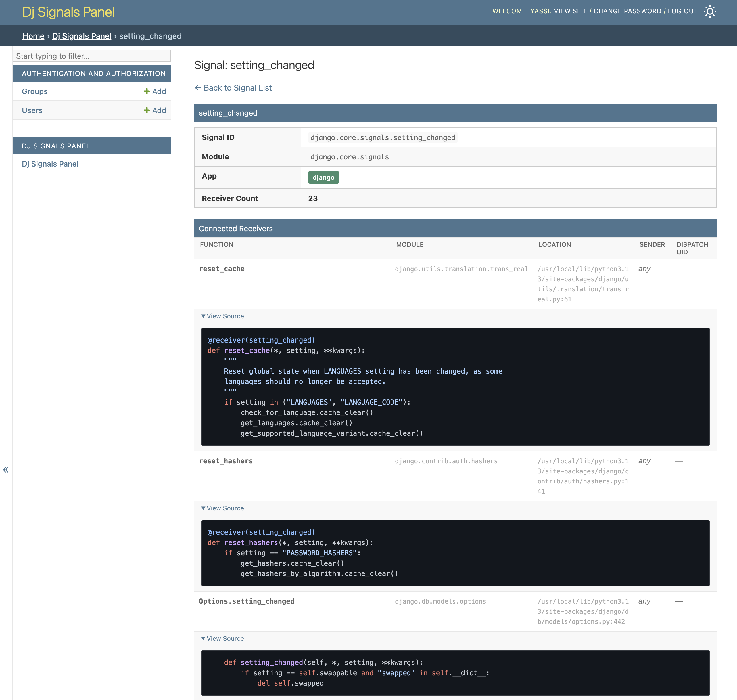This screenshot has width=737, height=700.
Task: Toggle the light/dark theme sun icon
Action: click(710, 11)
